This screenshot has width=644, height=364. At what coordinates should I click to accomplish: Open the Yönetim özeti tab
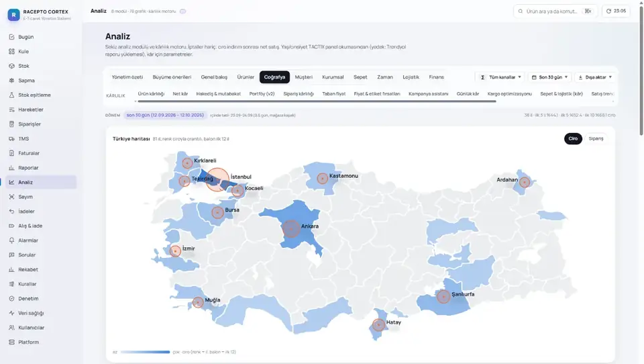127,77
